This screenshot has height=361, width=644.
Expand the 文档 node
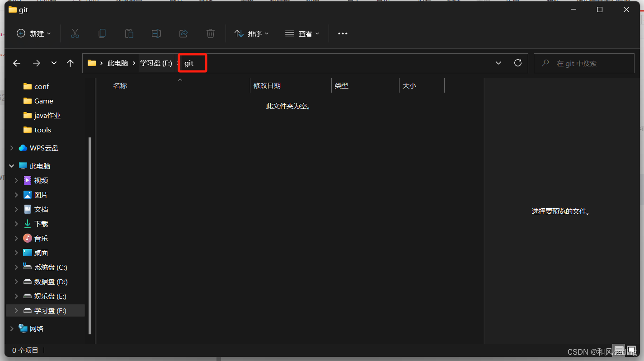pyautogui.click(x=16, y=209)
